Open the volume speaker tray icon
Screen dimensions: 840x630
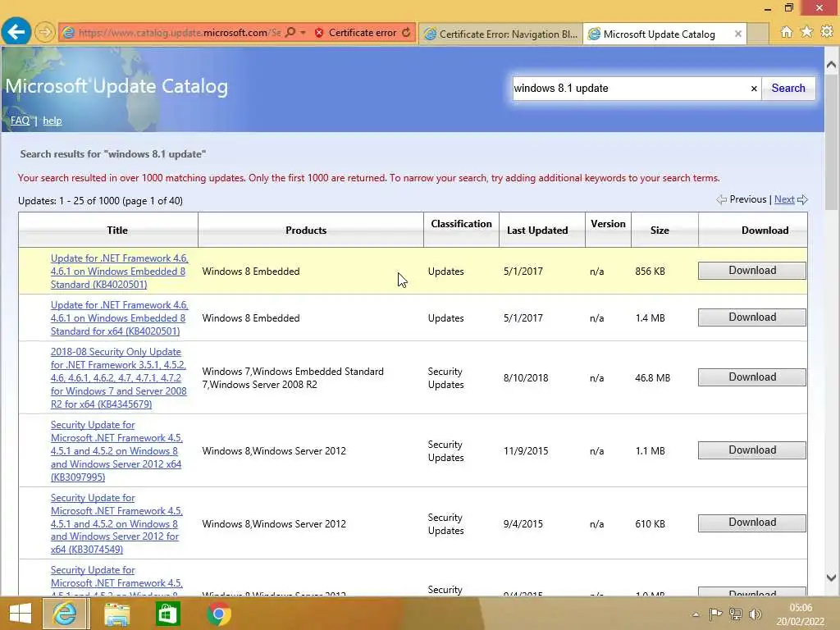click(756, 614)
